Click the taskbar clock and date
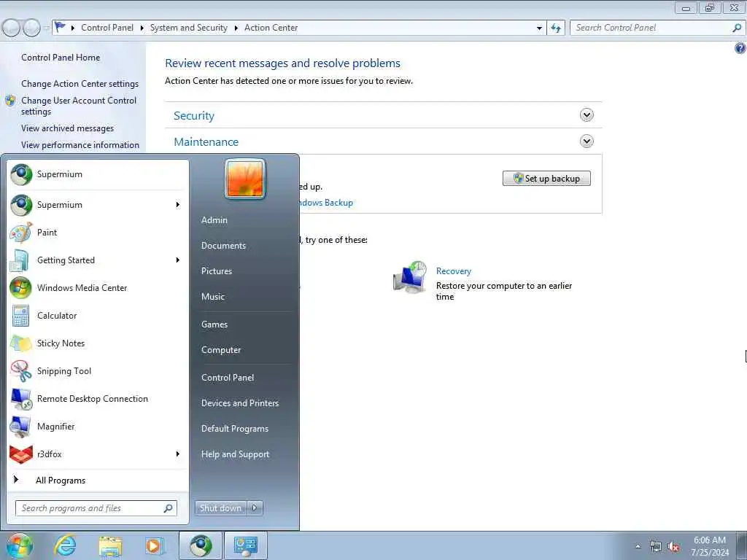This screenshot has height=560, width=747. pos(710,546)
